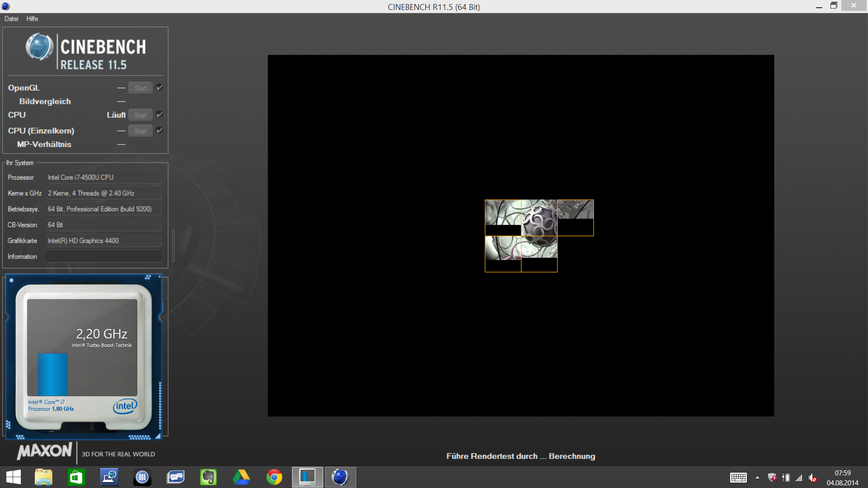Toggle the CPU (Einzelkern) checkbox
The image size is (868, 488).
click(159, 131)
